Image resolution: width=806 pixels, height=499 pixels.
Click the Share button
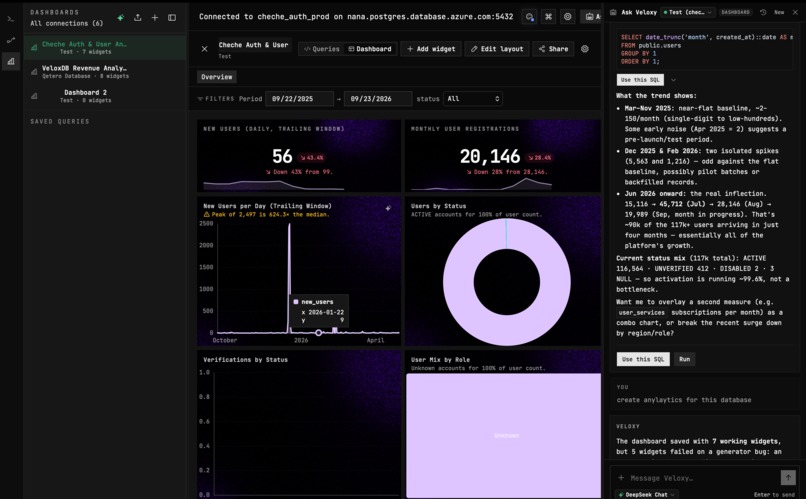pos(553,49)
